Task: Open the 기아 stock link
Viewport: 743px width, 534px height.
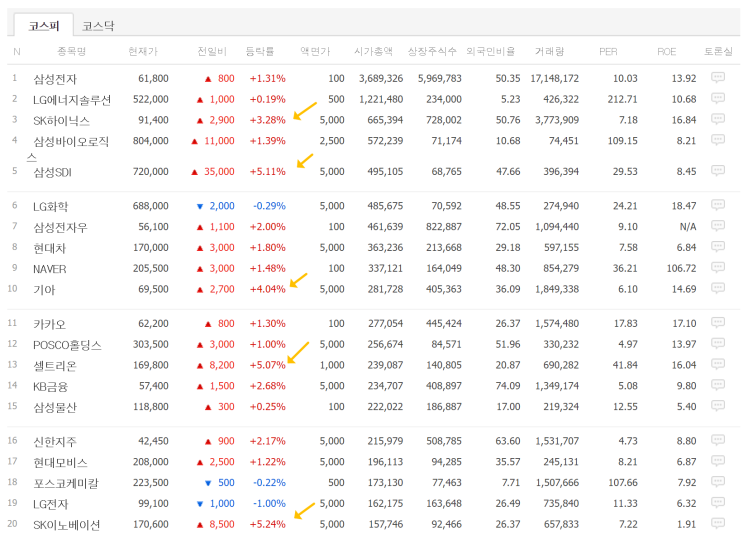Action: pyautogui.click(x=44, y=290)
